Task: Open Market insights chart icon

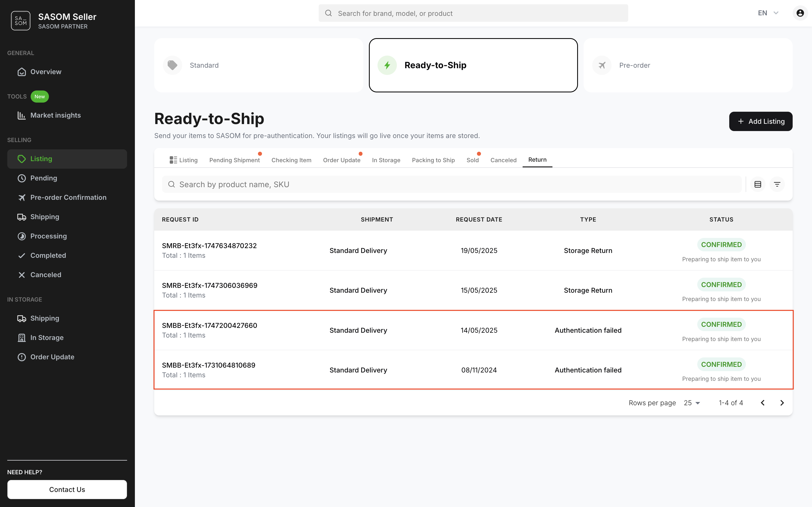Action: (x=22, y=115)
